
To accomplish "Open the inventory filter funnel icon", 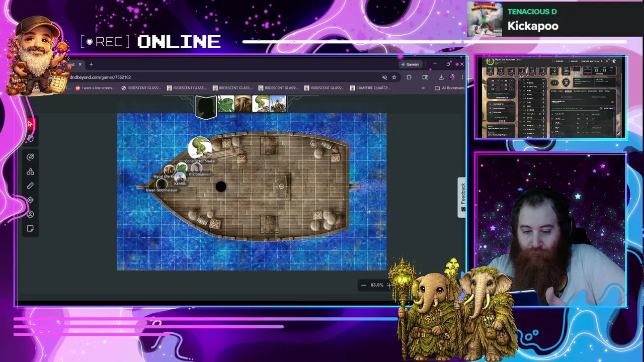I will click(x=601, y=108).
